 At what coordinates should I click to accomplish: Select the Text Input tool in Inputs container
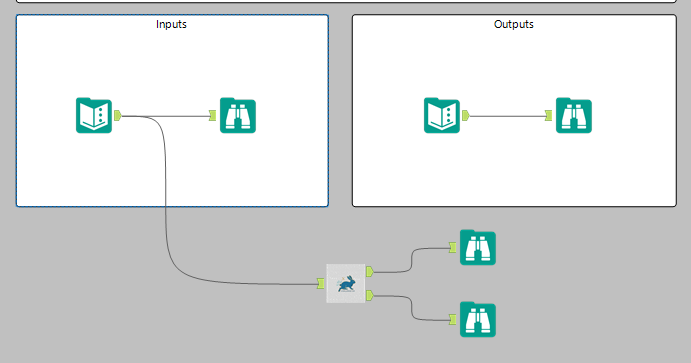pyautogui.click(x=94, y=115)
